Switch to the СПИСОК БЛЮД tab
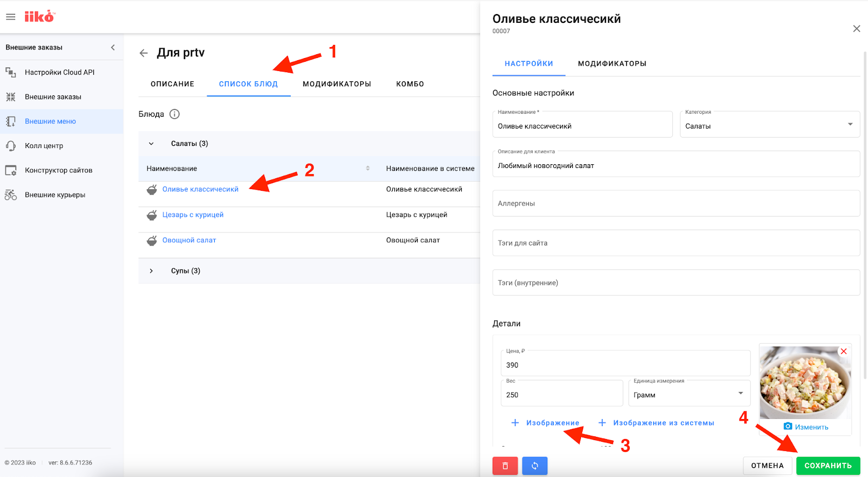The height and width of the screenshot is (477, 868). coord(248,84)
